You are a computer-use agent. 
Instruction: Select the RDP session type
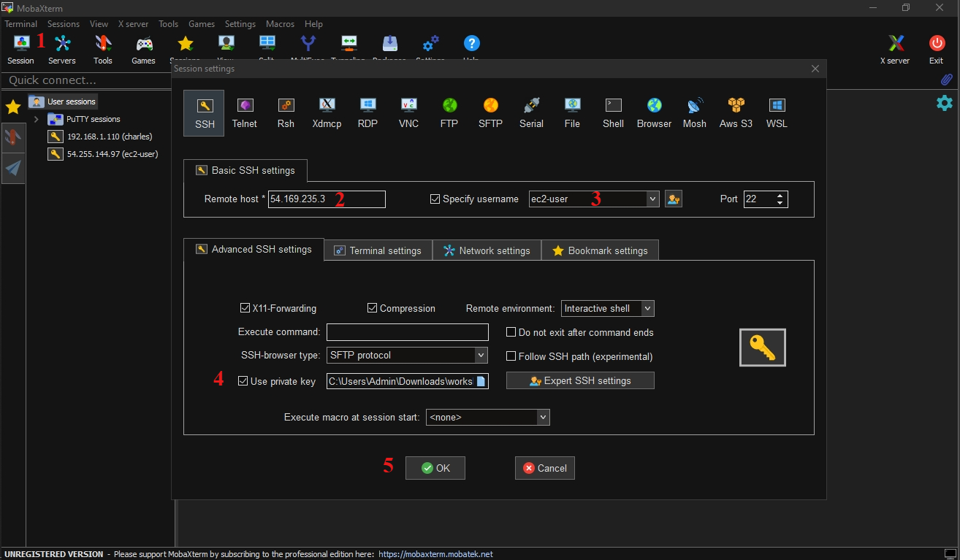(x=367, y=112)
